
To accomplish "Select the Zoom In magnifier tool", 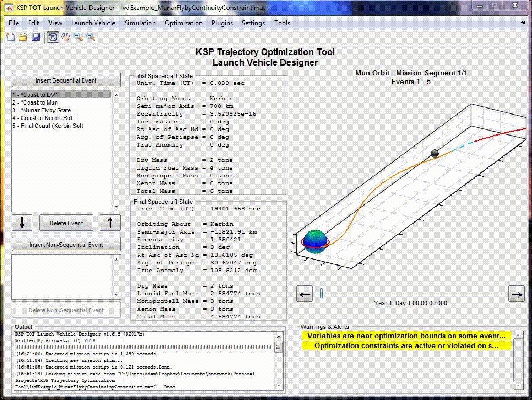I will pos(78,37).
